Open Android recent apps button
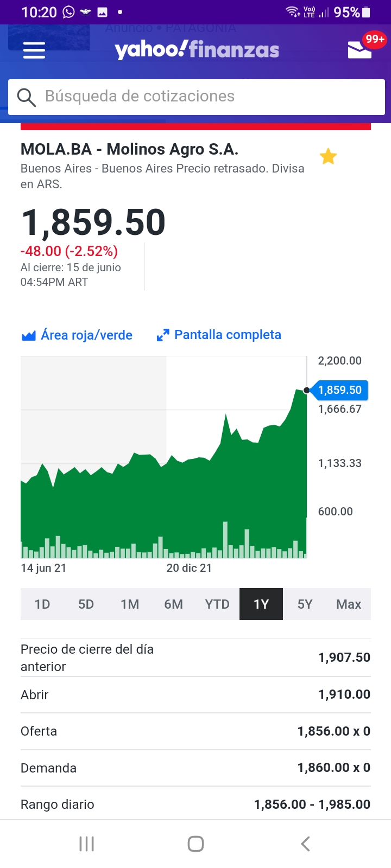Image resolution: width=391 pixels, height=868 pixels. pyautogui.click(x=86, y=844)
